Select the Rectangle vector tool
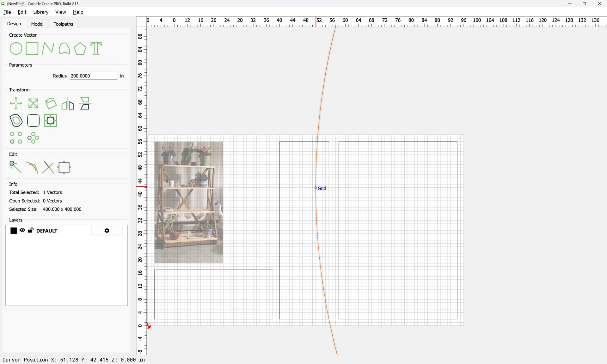Screen dimensions: 607x364 [32, 49]
